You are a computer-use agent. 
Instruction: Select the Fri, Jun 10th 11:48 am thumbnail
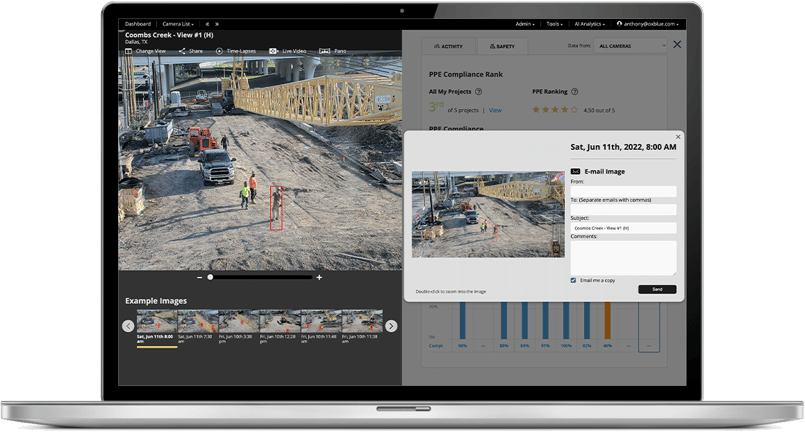tap(321, 321)
